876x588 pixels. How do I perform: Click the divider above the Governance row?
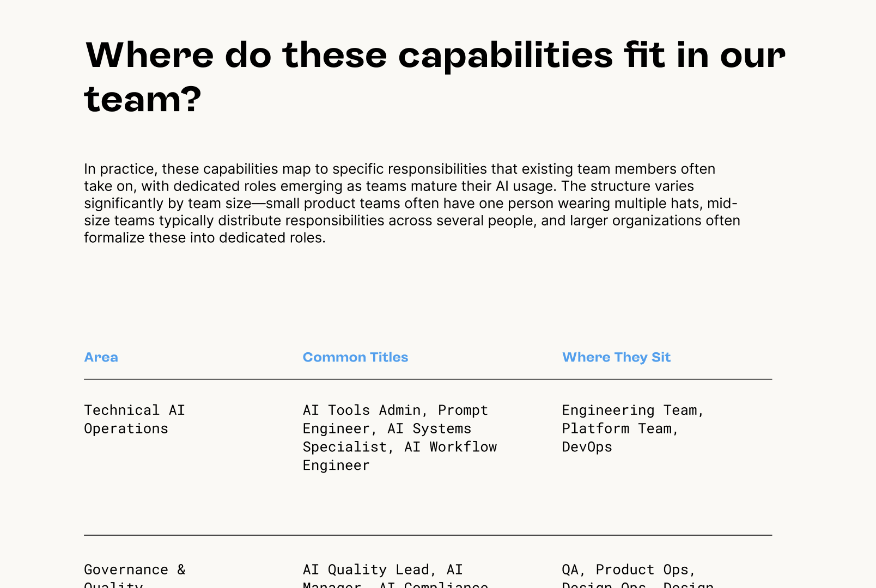tap(428, 535)
